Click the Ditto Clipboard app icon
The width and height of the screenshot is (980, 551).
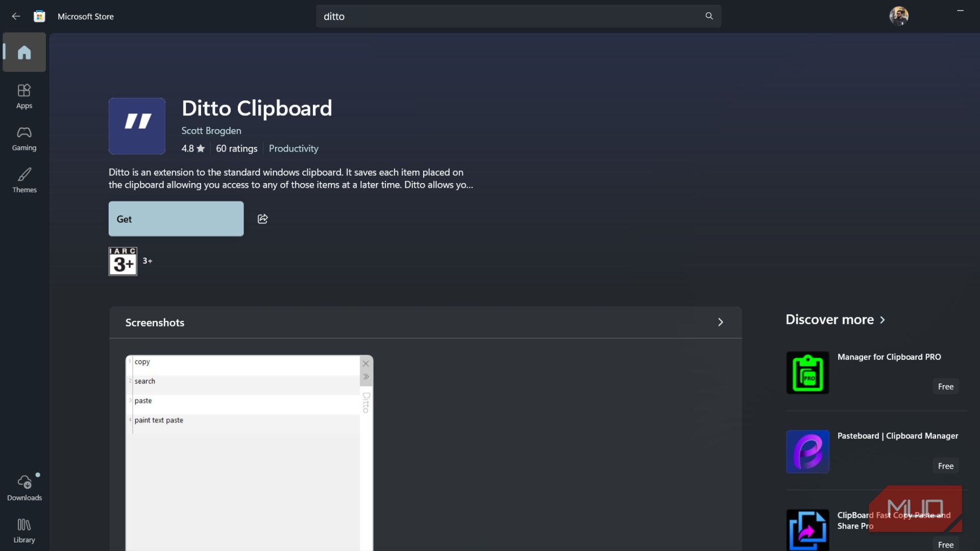pos(137,126)
